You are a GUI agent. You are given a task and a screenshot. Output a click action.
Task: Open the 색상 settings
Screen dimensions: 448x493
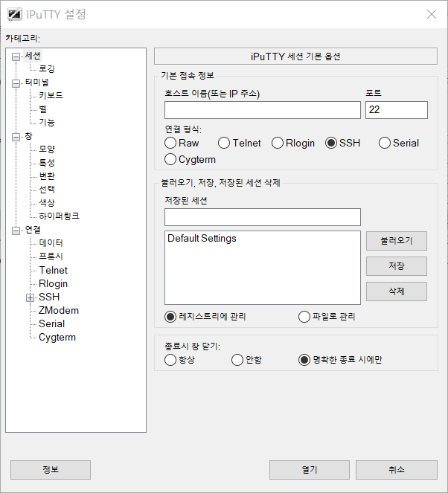click(47, 203)
